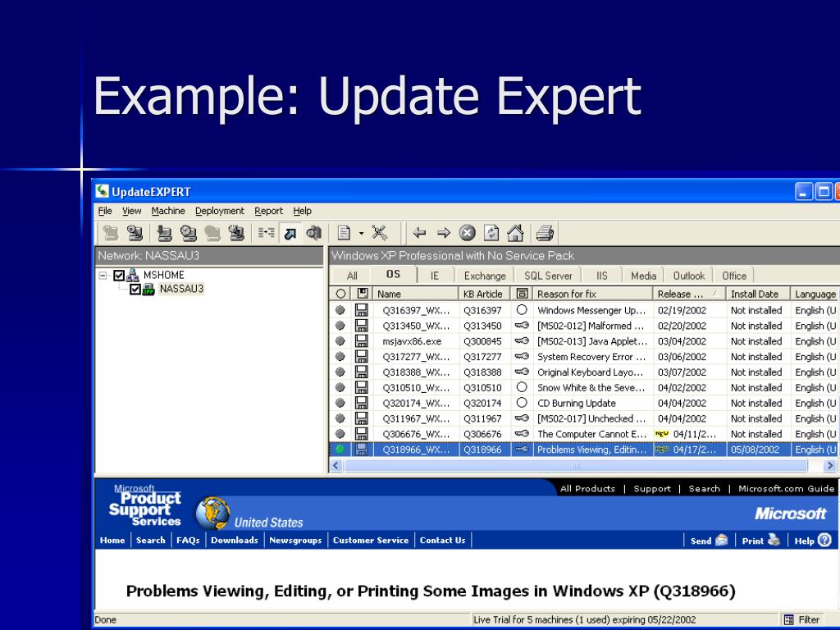Select the NASSAU3 machine in tree
The width and height of the screenshot is (840, 630).
[x=181, y=289]
